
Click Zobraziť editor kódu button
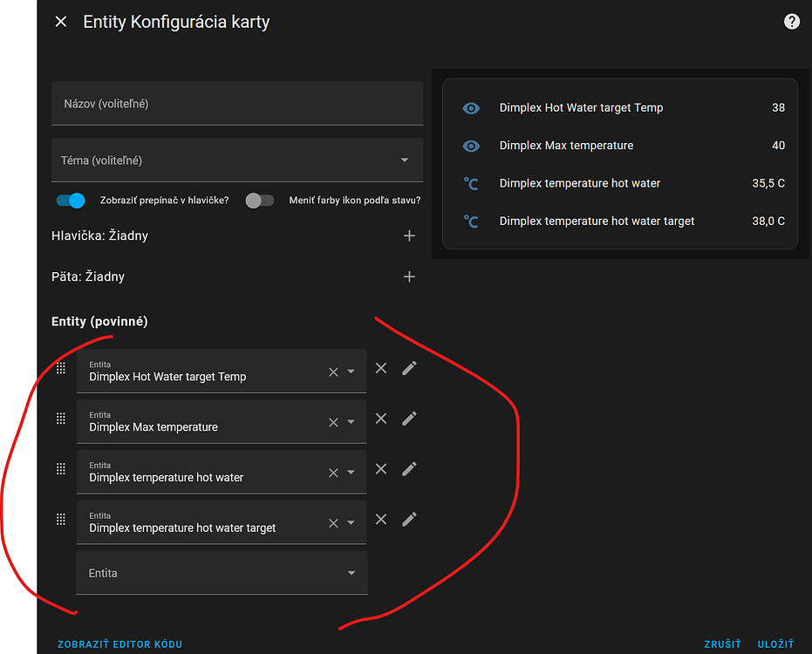[x=120, y=644]
